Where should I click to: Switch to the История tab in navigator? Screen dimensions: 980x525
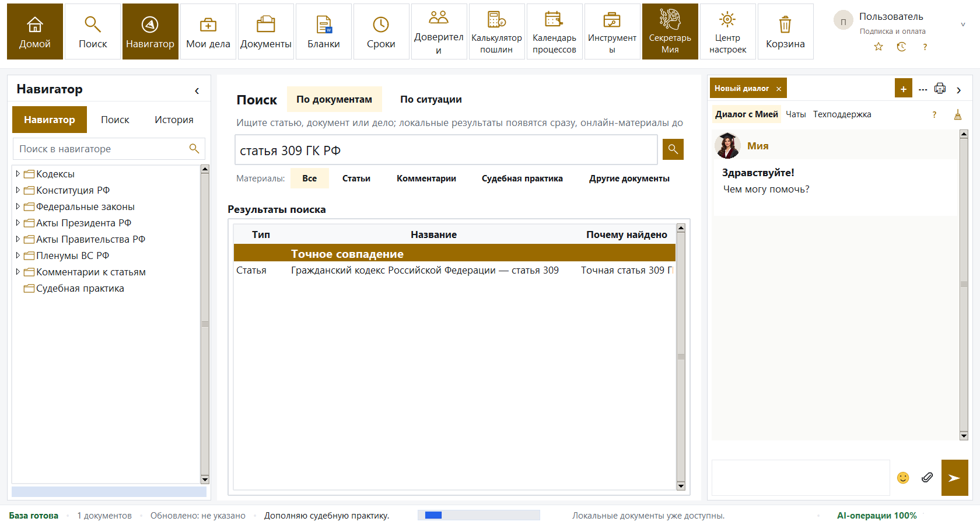(x=174, y=120)
